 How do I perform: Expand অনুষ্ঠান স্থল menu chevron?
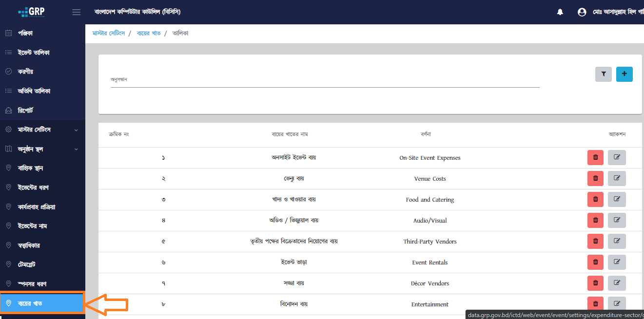pos(76,149)
